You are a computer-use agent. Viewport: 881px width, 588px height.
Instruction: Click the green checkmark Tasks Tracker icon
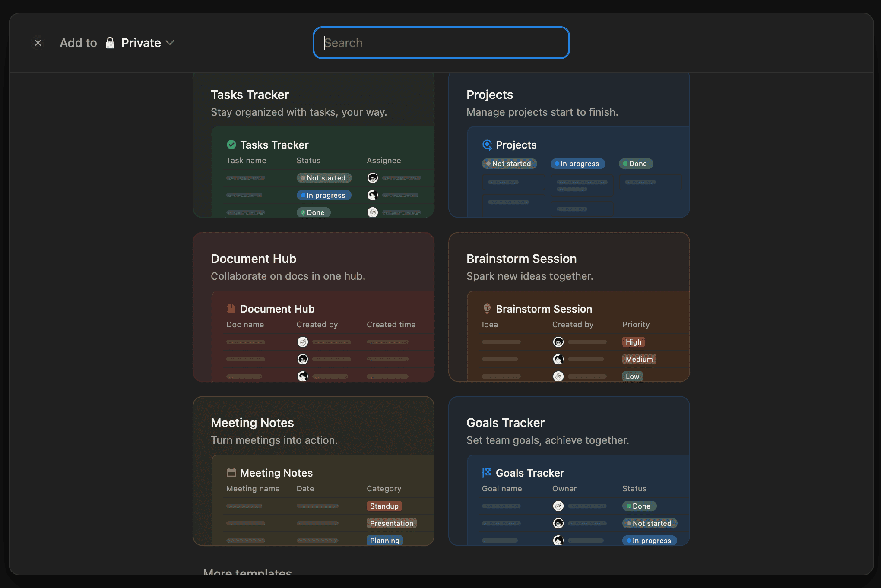point(231,145)
